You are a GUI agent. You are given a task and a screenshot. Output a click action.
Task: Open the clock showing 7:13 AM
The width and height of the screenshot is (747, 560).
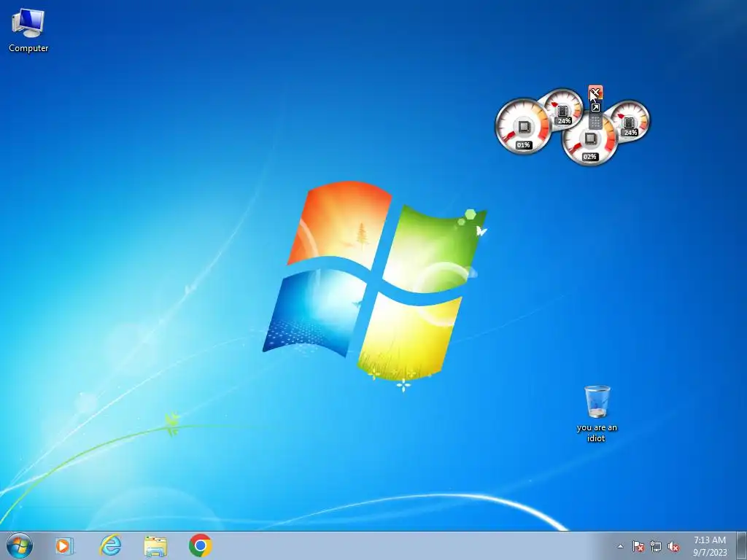tap(710, 546)
